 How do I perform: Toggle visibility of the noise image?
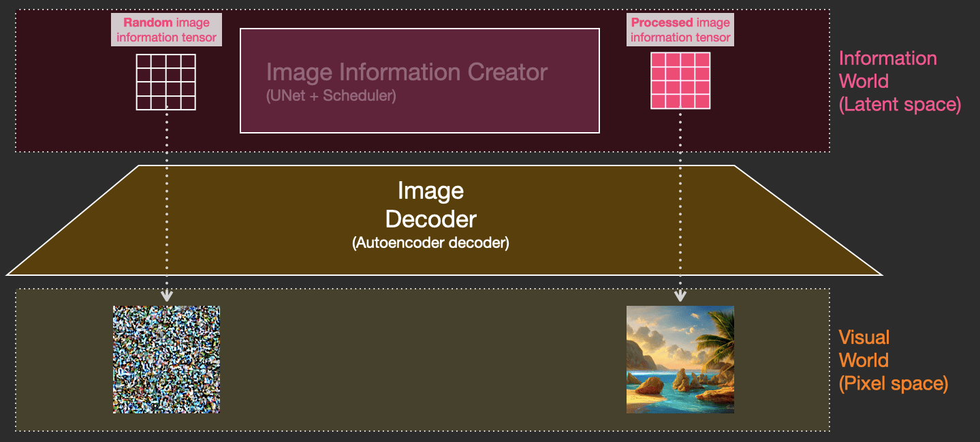pyautogui.click(x=165, y=359)
